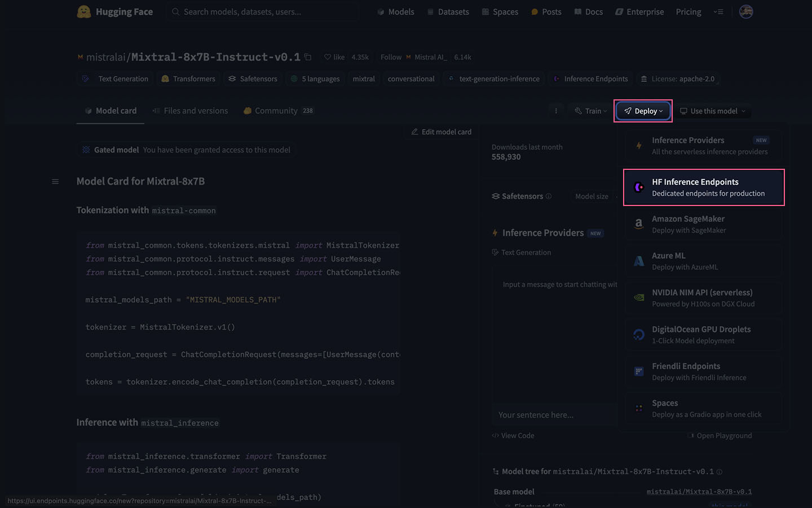Click the mistralai organization name link
The width and height of the screenshot is (812, 508).
pyautogui.click(x=106, y=57)
